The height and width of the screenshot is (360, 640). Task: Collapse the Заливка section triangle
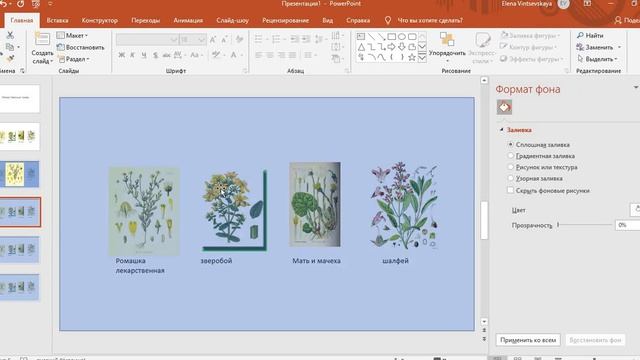point(502,130)
